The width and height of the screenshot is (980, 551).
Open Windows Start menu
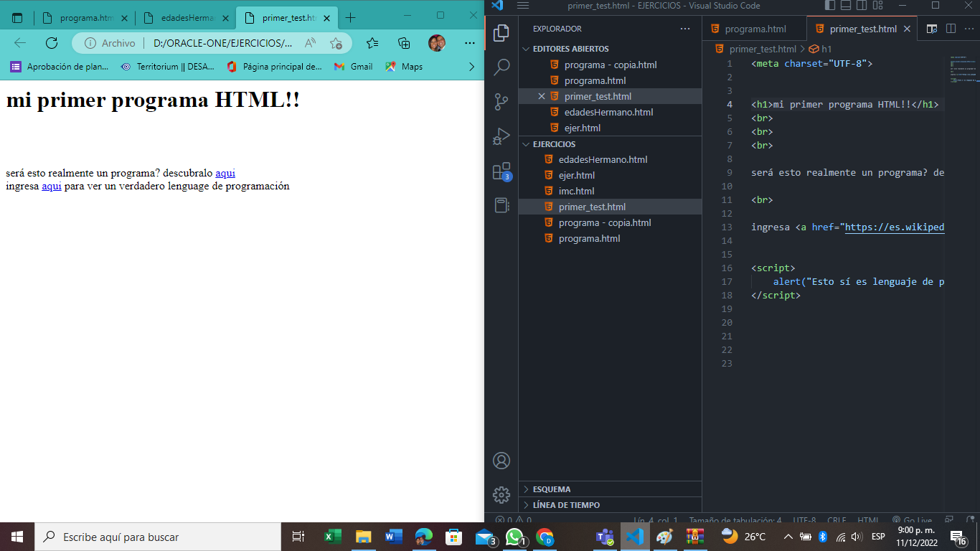point(17,537)
